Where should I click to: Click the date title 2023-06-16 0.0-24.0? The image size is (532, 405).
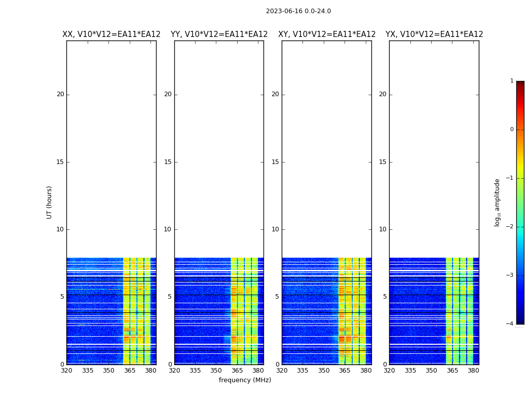tap(298, 11)
